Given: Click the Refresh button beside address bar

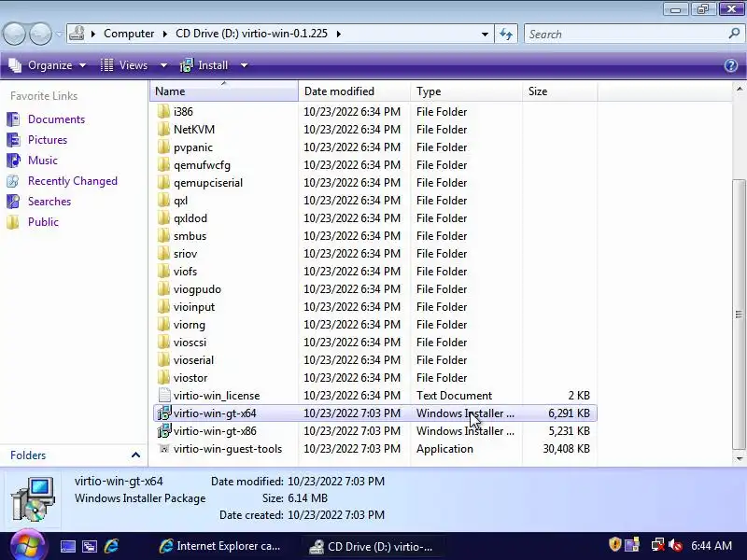Looking at the screenshot, I should tap(506, 34).
